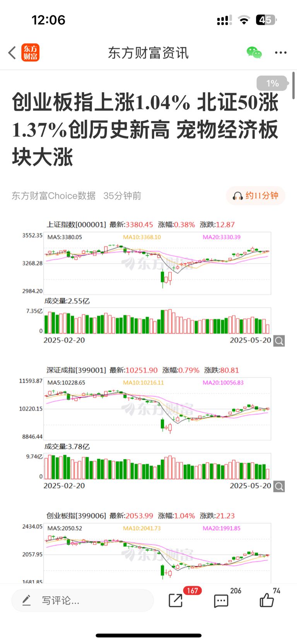The width and height of the screenshot is (297, 644).
Task: Tap the article headline 创业板指上涨1.04%
Action: click(145, 130)
